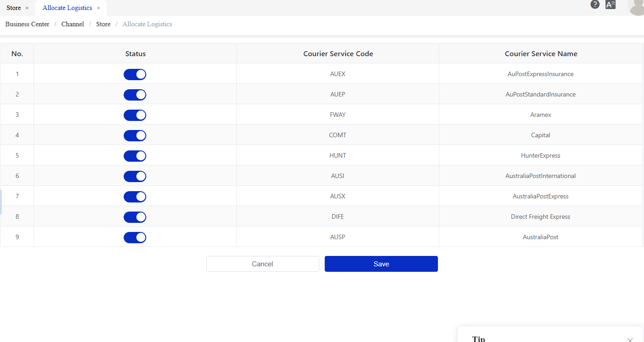Click the AUSI code cell
The width and height of the screenshot is (644, 342).
click(x=338, y=176)
